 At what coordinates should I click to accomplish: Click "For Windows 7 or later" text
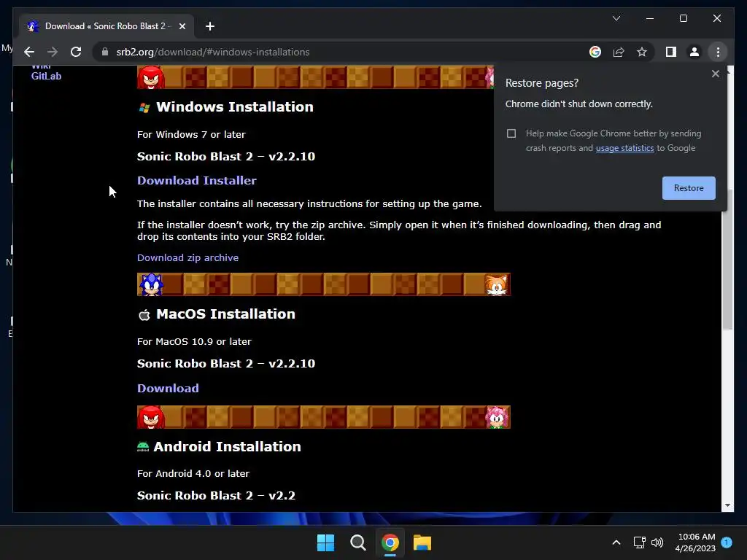point(192,134)
